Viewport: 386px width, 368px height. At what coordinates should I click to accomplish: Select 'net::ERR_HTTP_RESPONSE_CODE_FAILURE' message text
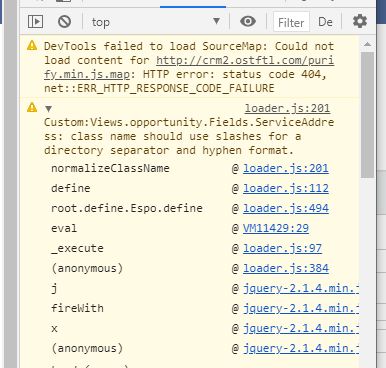point(159,88)
